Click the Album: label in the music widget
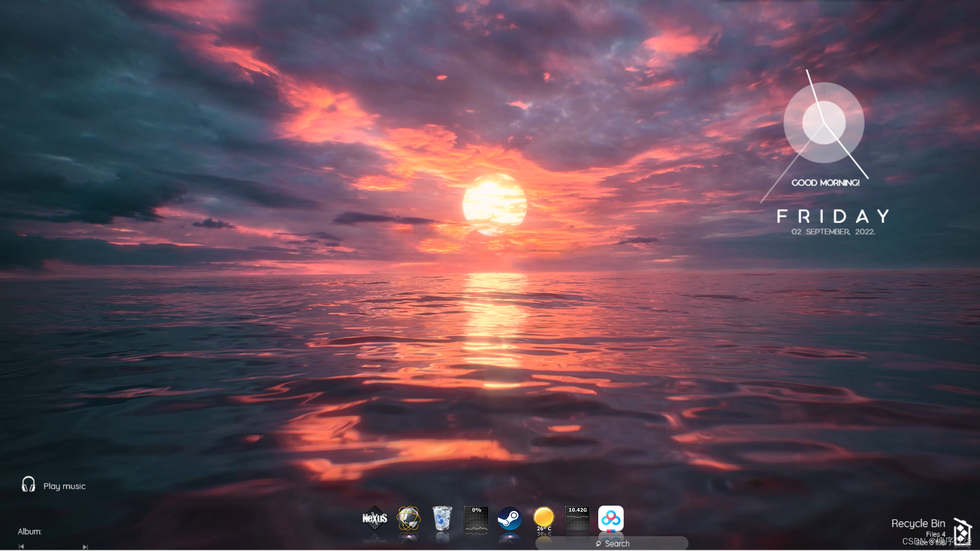Viewport: 980px width, 551px height. [x=29, y=531]
